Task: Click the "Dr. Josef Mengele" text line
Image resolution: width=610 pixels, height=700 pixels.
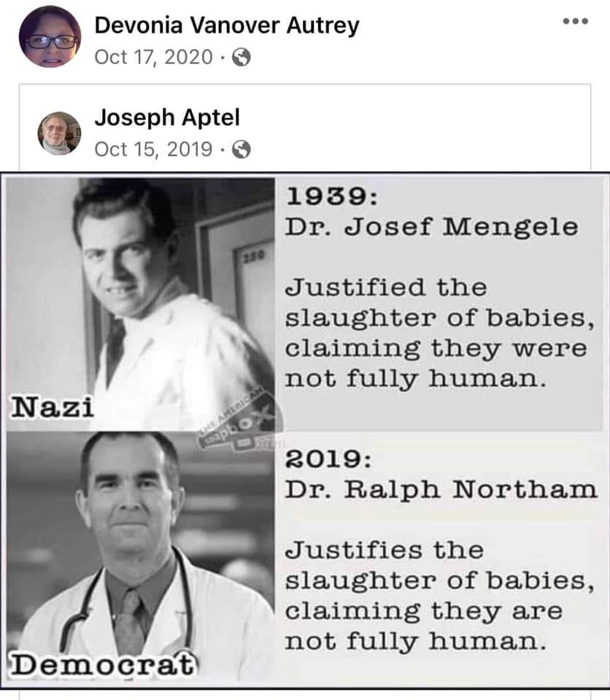Action: pos(431,227)
